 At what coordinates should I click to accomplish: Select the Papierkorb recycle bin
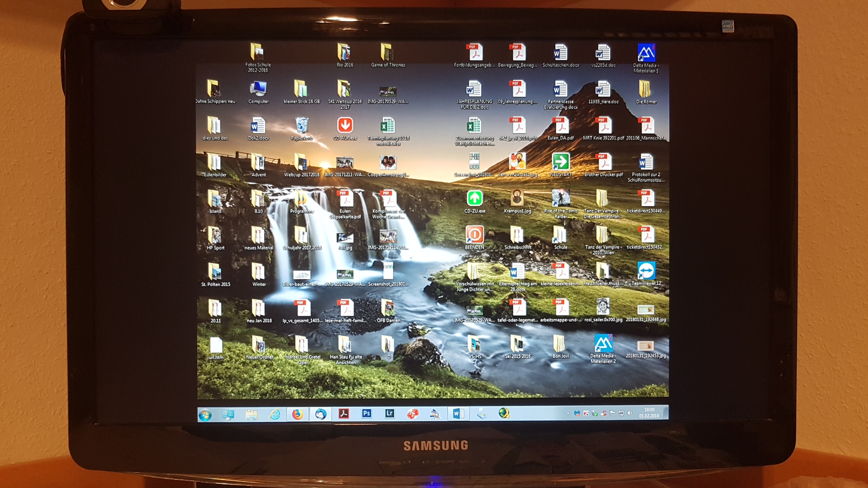click(301, 126)
